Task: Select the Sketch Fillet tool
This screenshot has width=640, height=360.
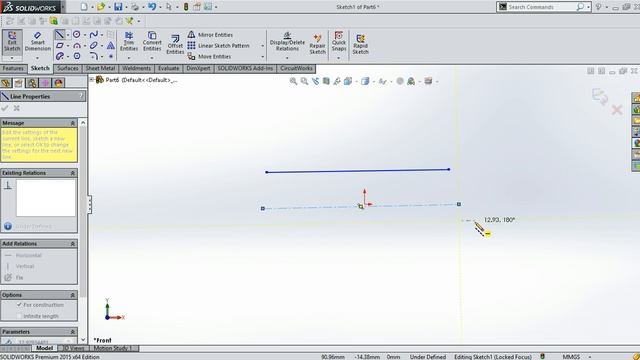Action: tap(93, 56)
